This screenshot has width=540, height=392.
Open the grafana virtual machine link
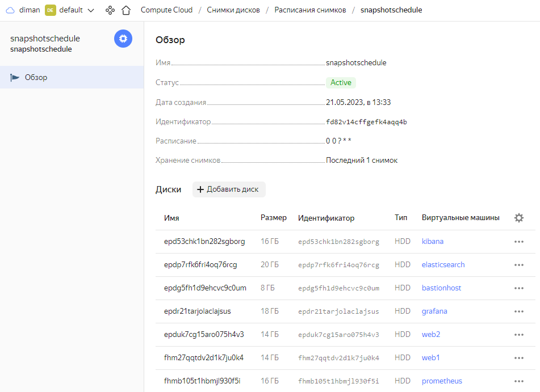[434, 311]
